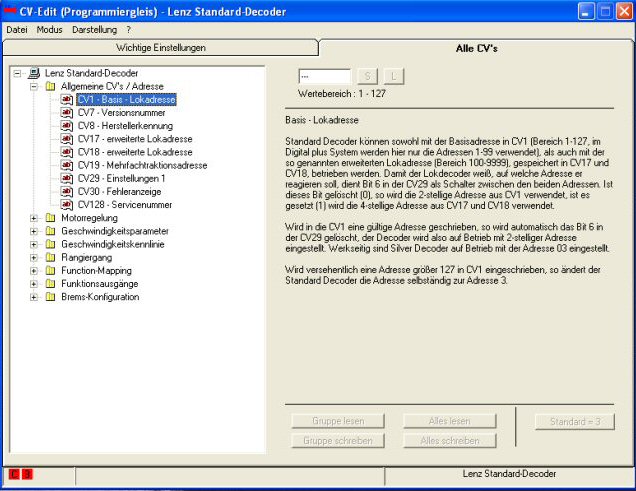This screenshot has width=636, height=491.
Task: Click the Function-Mapping folder icon
Action: [x=50, y=269]
